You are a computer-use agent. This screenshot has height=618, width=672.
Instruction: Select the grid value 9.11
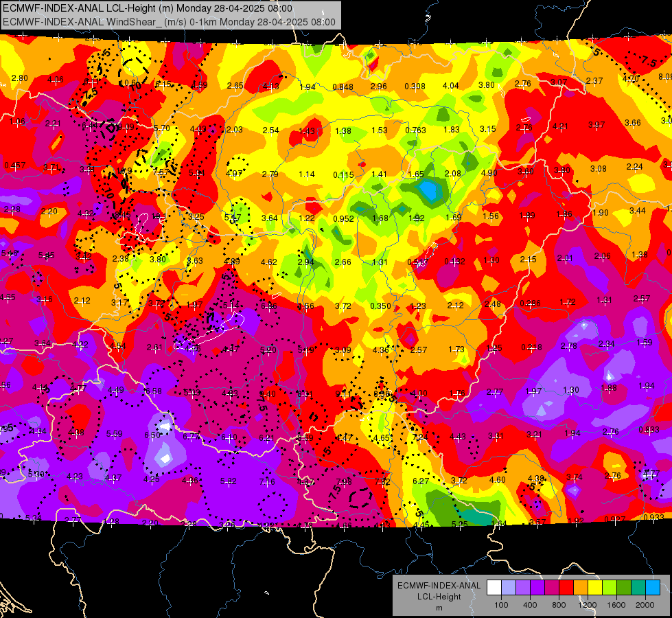click(x=343, y=393)
